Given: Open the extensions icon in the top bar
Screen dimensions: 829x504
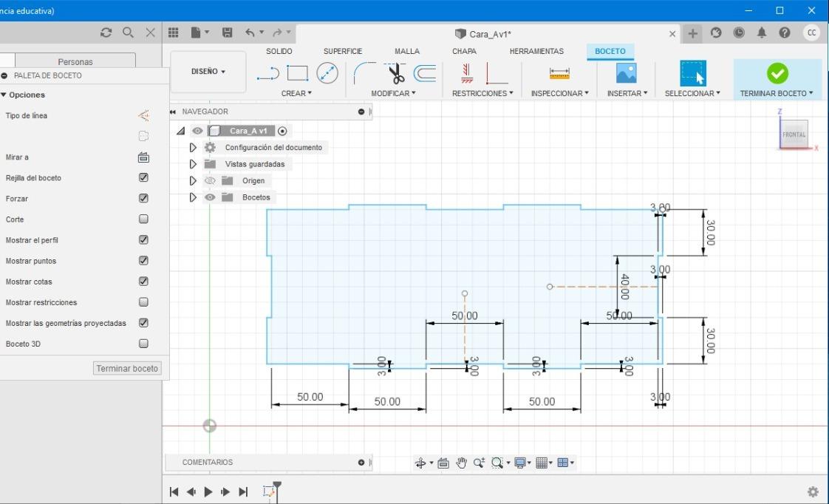Looking at the screenshot, I should 716,33.
